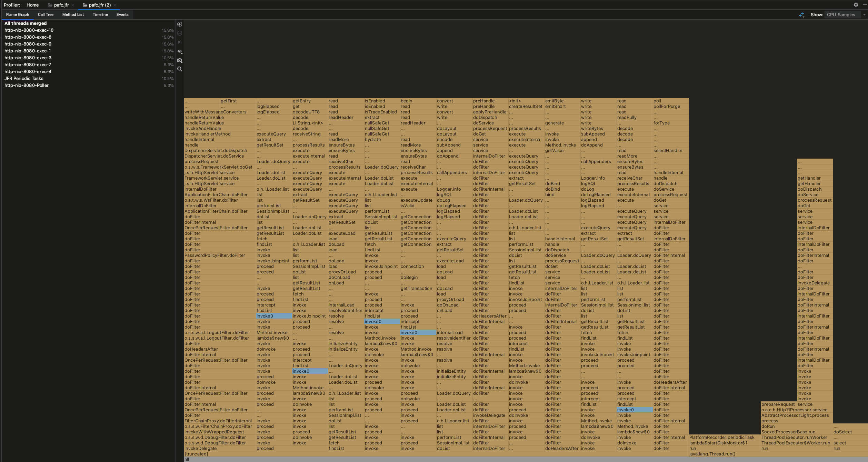Open profiler settings gear
The height and width of the screenshot is (462, 868).
tap(856, 5)
